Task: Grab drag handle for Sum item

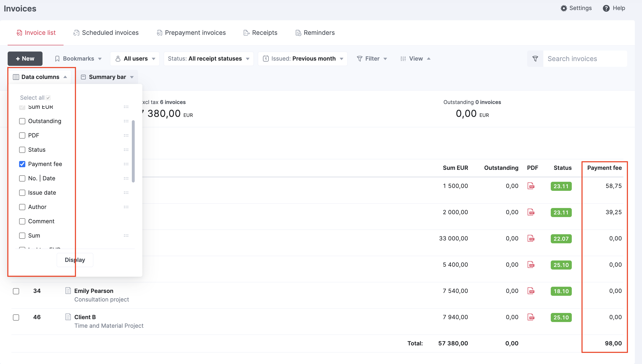Action: click(126, 236)
